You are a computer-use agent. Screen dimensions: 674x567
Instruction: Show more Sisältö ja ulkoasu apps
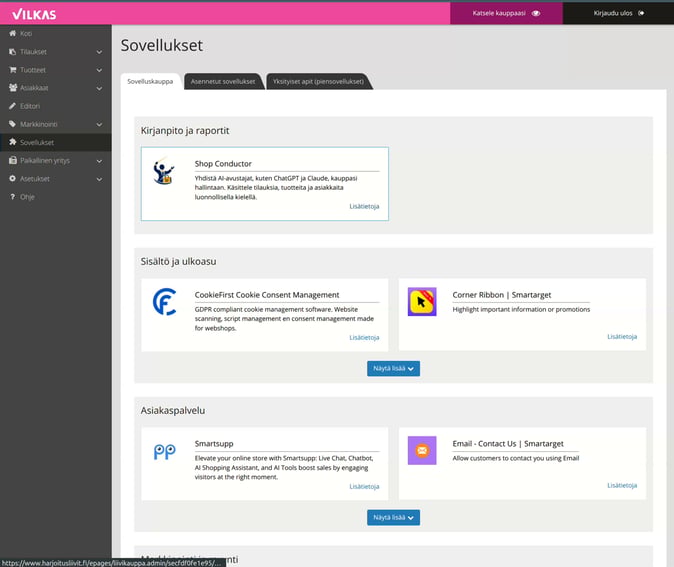pos(393,368)
